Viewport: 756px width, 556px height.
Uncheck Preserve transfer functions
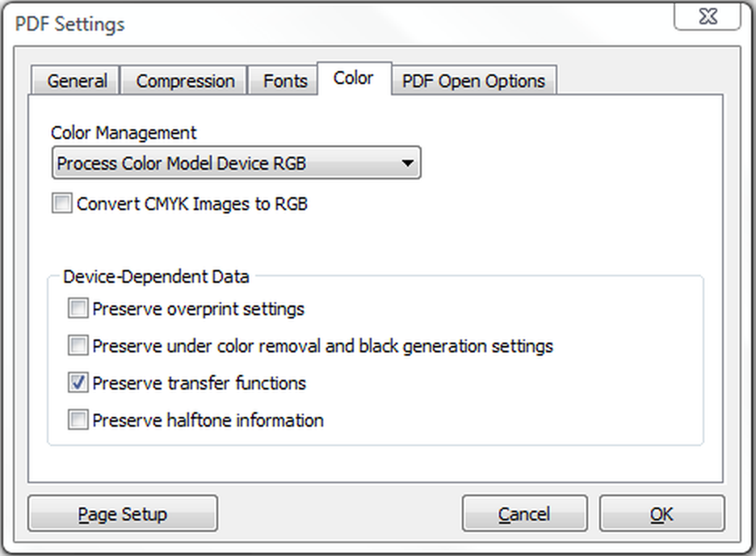click(78, 383)
